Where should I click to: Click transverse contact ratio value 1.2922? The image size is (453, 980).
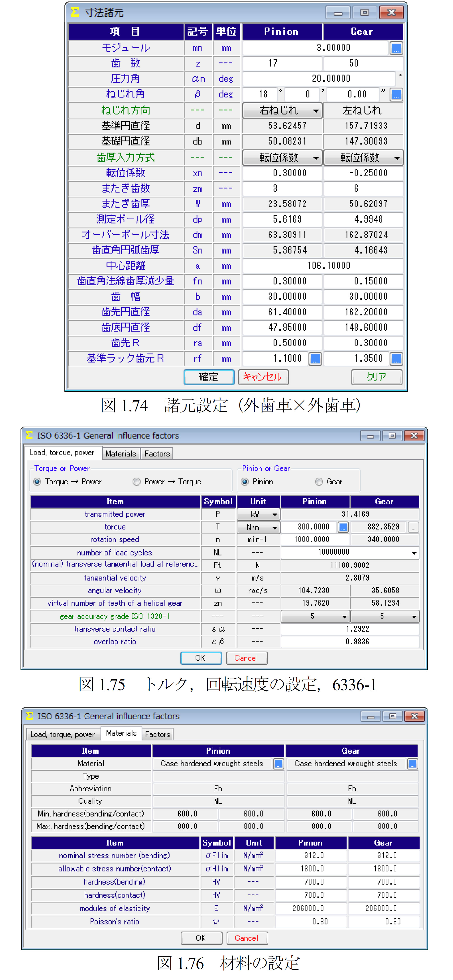pos(350,629)
